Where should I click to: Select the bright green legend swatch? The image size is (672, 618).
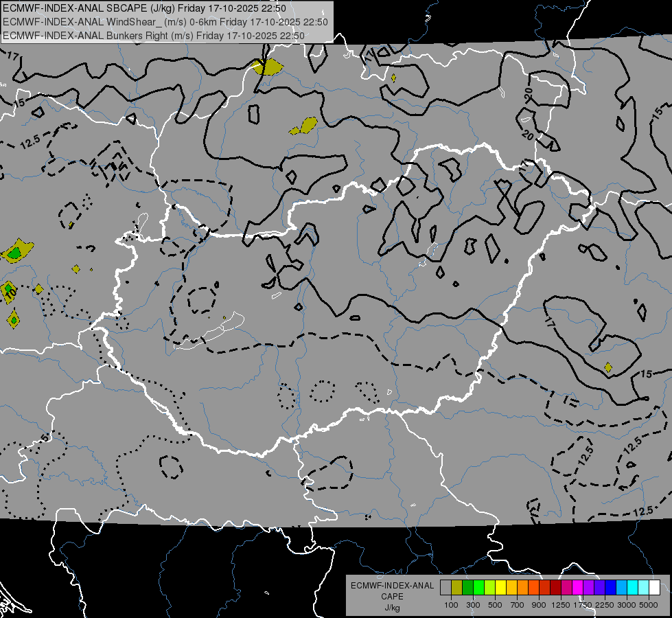click(478, 588)
